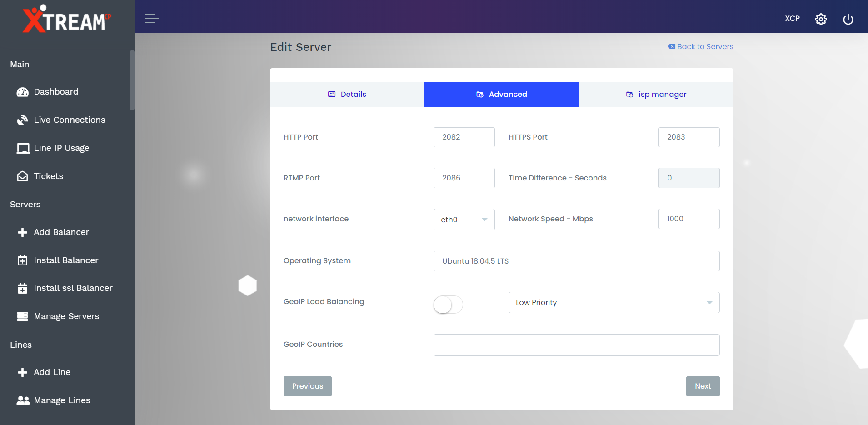Click the HTTPS Port input field
The height and width of the screenshot is (425, 868).
[x=689, y=137]
